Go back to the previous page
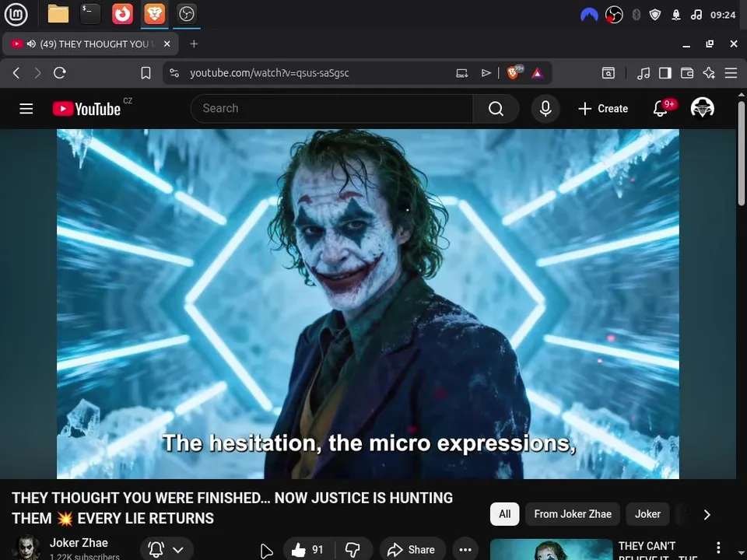The height and width of the screenshot is (560, 747). [16, 73]
